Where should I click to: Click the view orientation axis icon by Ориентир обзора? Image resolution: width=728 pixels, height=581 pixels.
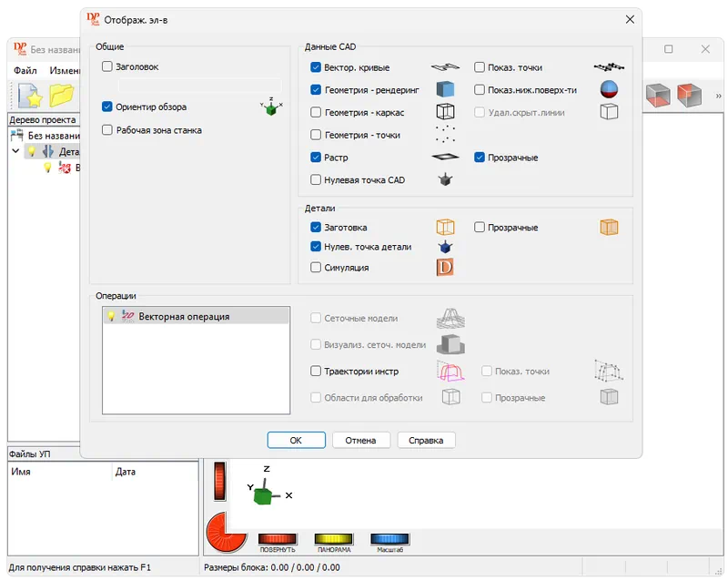[271, 107]
